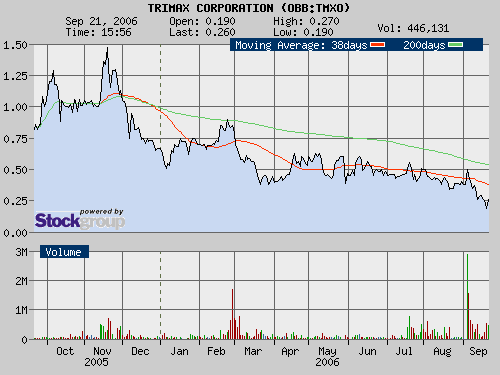Click the Open: 0.190 value

tap(202, 21)
